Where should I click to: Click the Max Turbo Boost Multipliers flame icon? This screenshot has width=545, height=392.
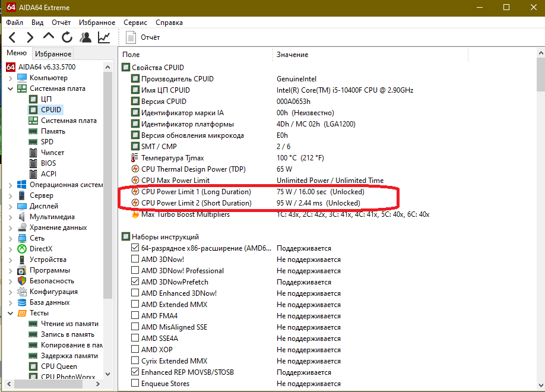click(135, 214)
